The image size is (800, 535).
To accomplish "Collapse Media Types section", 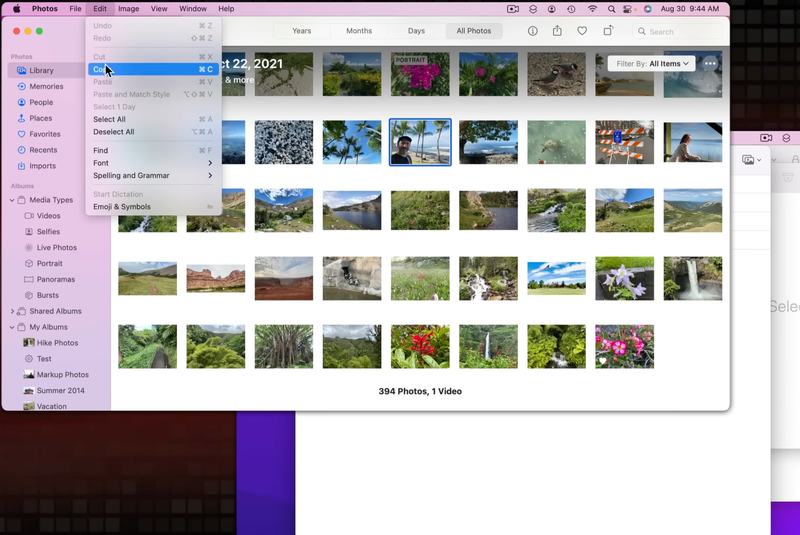I will click(12, 200).
